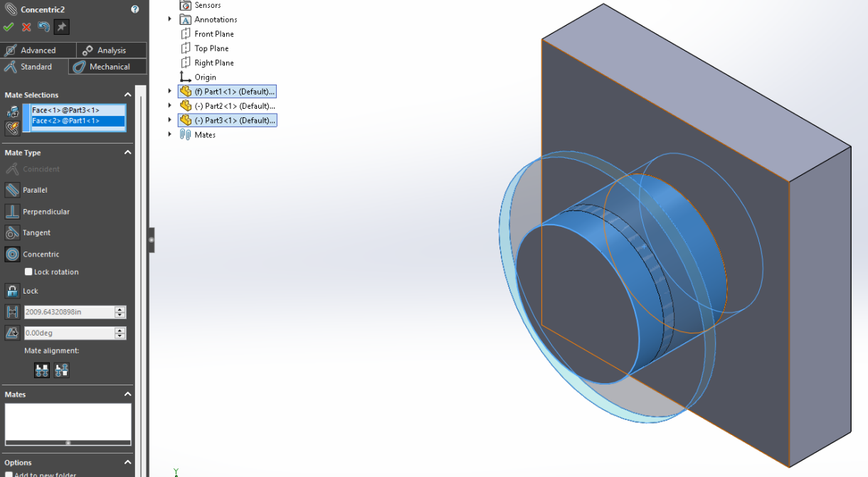Open the PropertyManager help question mark
The width and height of the screenshot is (868, 477).
(x=135, y=9)
